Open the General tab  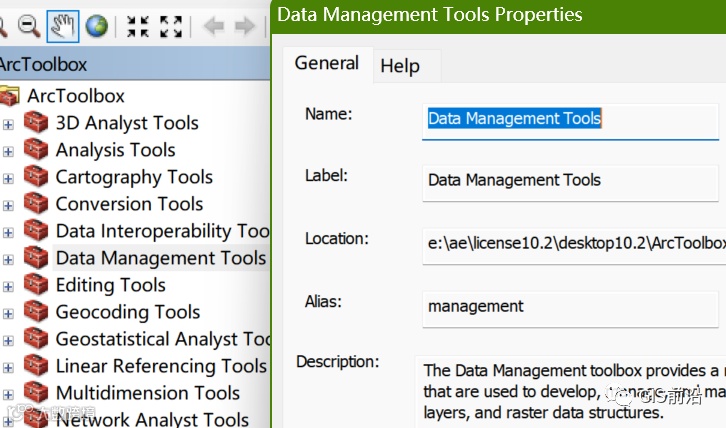(326, 63)
